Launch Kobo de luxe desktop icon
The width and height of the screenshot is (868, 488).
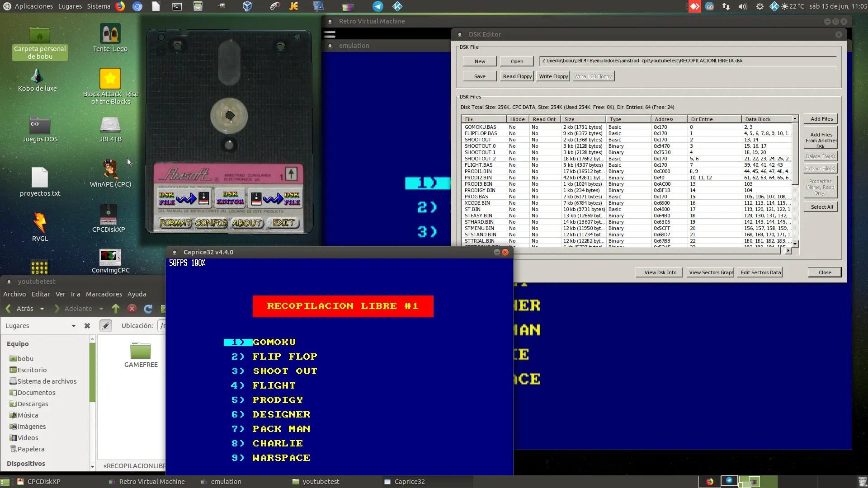[38, 80]
